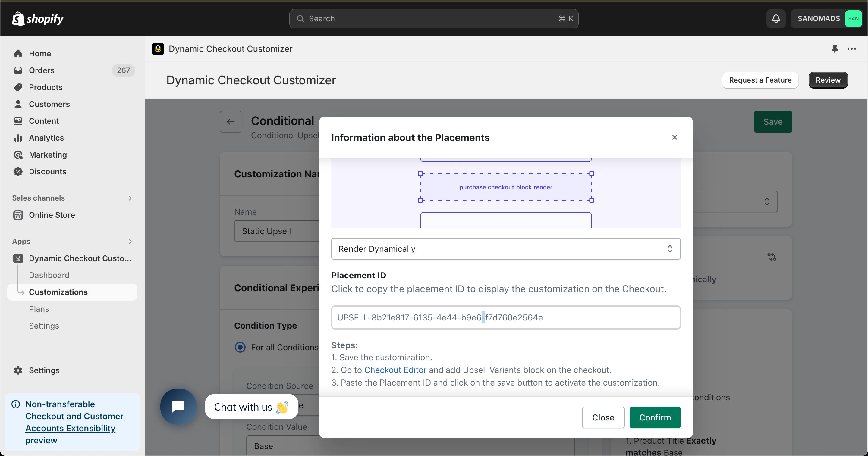The height and width of the screenshot is (456, 868).
Task: Open app Settings sub-item under Plans
Action: (x=44, y=326)
